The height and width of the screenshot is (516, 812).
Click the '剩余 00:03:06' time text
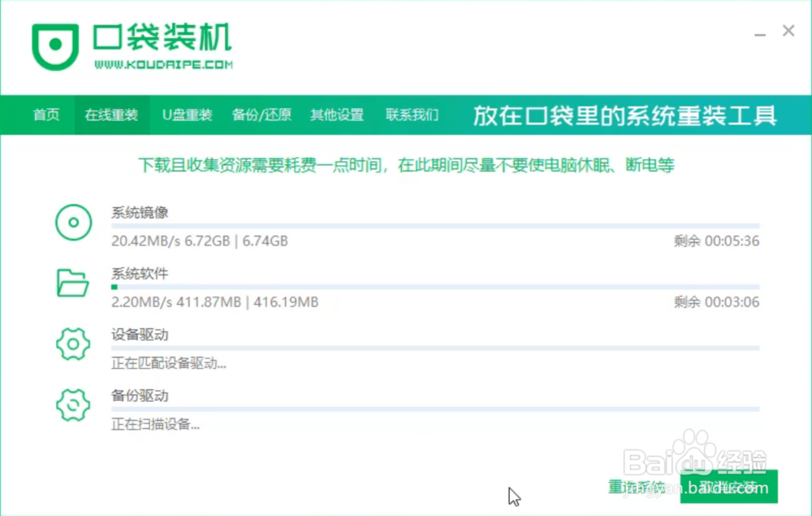click(717, 302)
